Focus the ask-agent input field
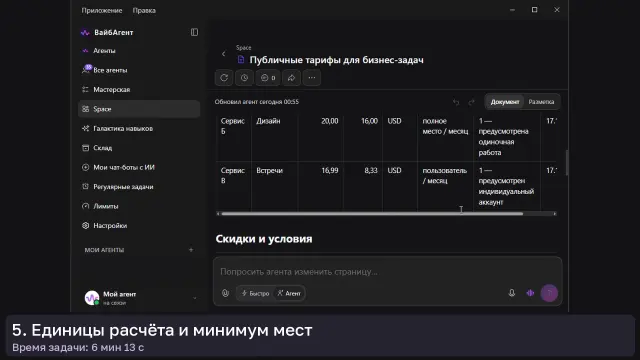Viewport: 640px width, 360px height. pyautogui.click(x=387, y=272)
